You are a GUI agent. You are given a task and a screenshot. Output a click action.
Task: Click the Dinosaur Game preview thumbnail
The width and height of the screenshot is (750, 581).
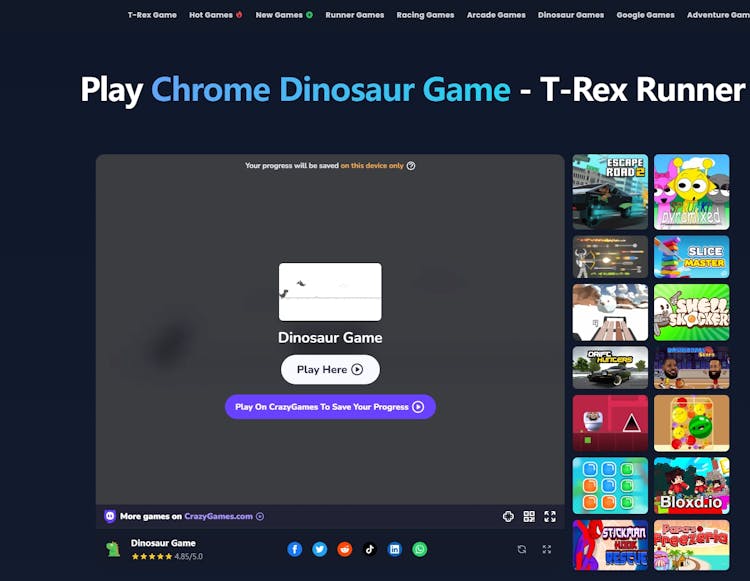[330, 292]
